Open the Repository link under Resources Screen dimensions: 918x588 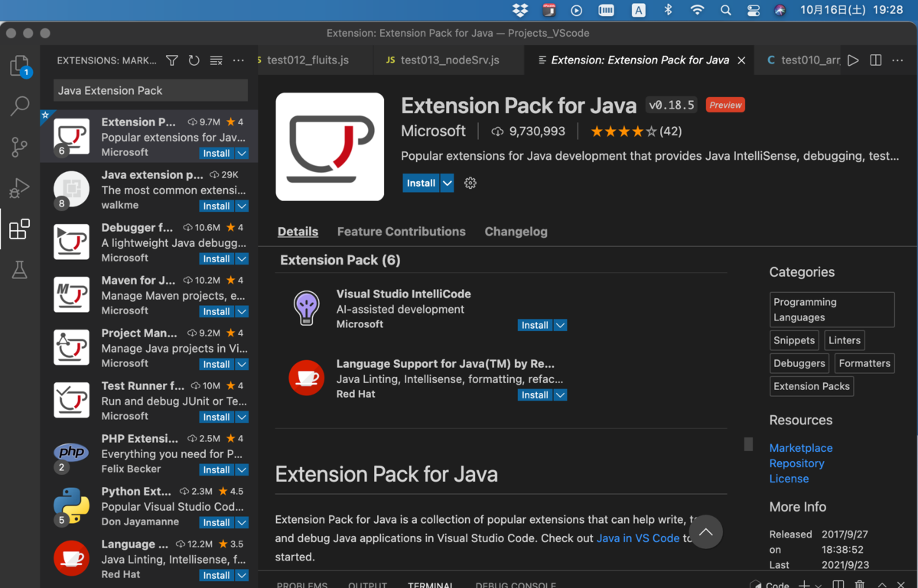[796, 463]
